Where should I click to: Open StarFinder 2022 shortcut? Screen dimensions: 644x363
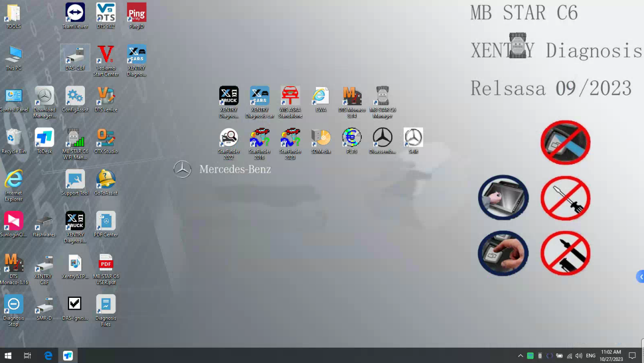[x=229, y=138]
